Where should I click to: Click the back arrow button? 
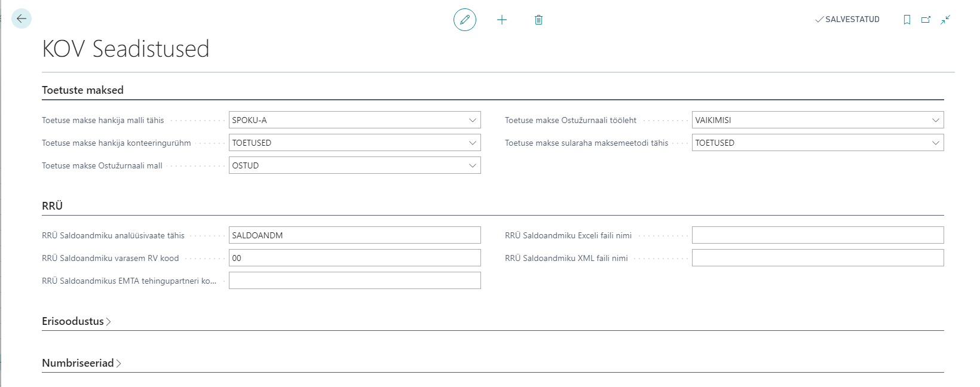(x=22, y=19)
